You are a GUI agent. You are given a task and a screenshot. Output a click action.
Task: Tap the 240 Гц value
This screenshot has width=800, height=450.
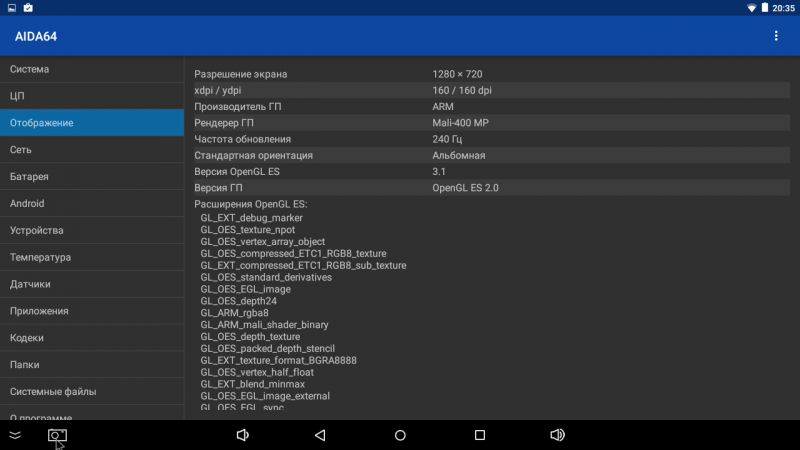click(447, 139)
